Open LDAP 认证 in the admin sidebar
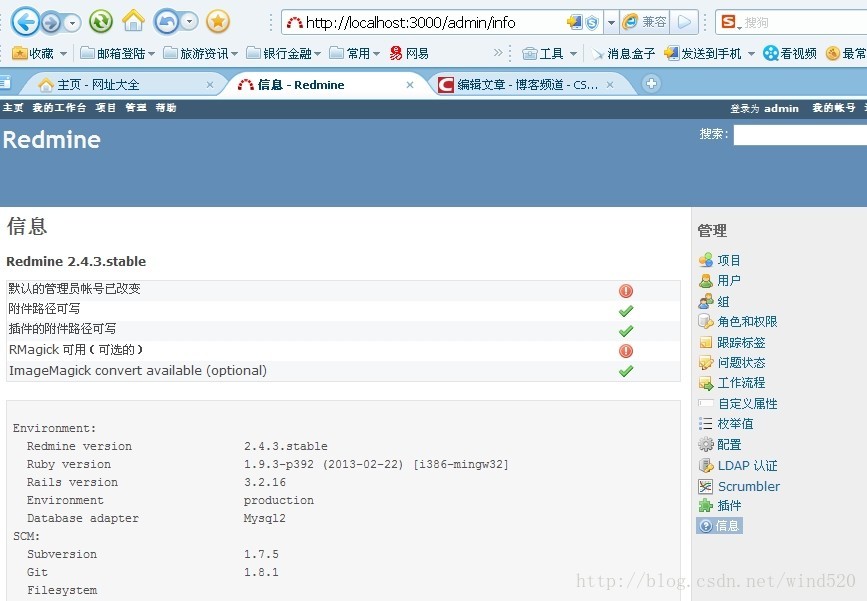This screenshot has width=867, height=601. (x=747, y=466)
